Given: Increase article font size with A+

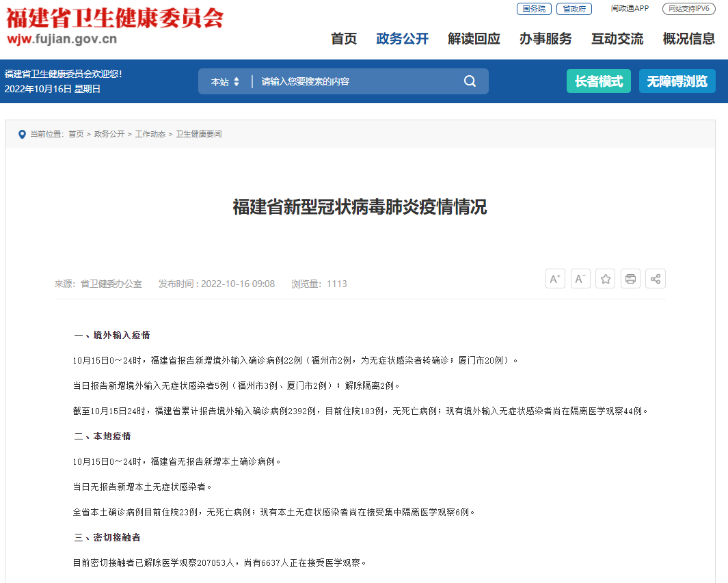Looking at the screenshot, I should 555,279.
